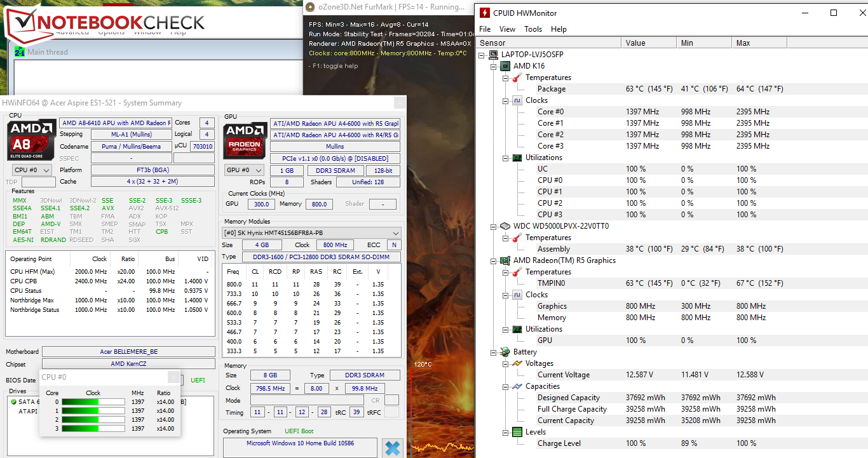The image size is (868, 458).
Task: Click the Battery icon in sensor tree
Action: pos(505,352)
